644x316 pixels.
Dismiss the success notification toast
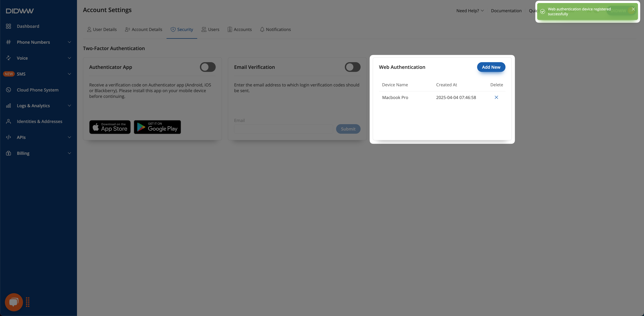pos(633,9)
